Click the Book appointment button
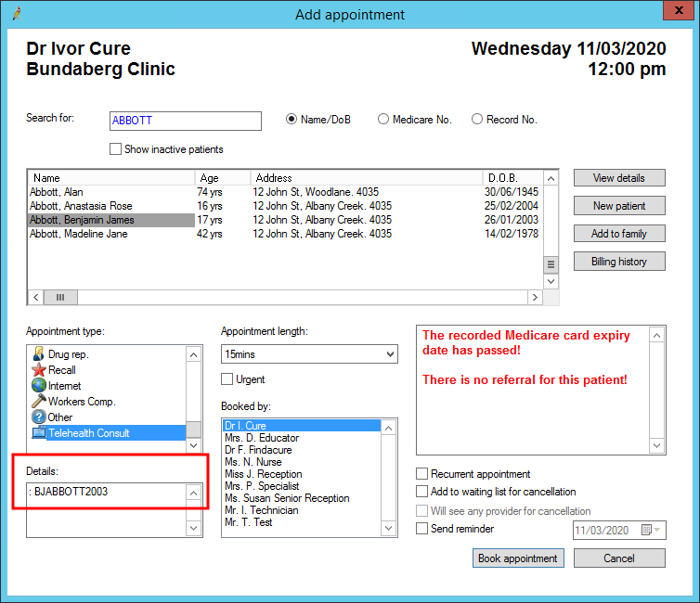Viewport: 700px width, 603px height. 518,558
